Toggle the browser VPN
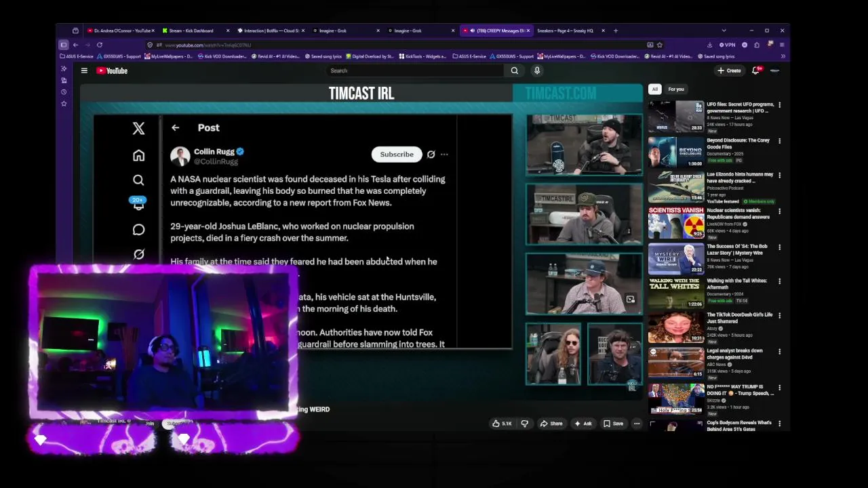This screenshot has height=488, width=868. 727,45
